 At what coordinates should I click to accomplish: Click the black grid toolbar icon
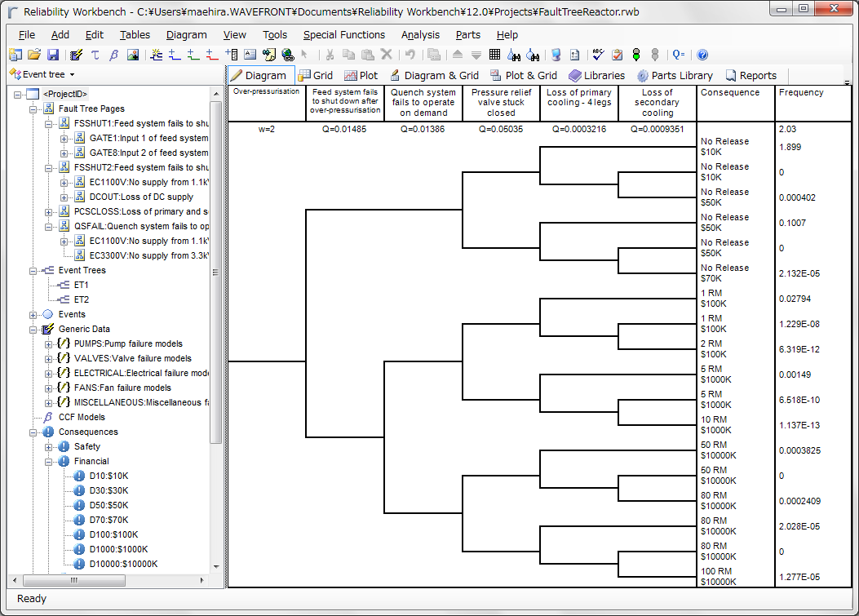(x=494, y=54)
